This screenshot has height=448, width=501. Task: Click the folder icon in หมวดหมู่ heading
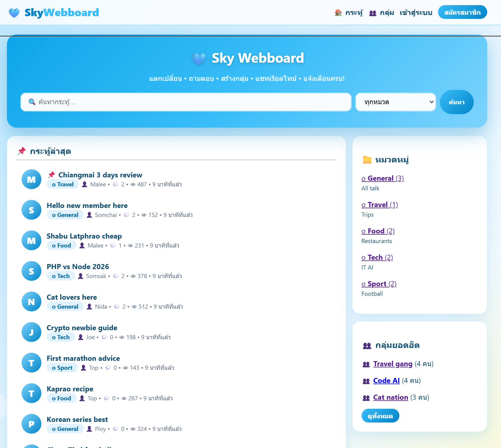[x=367, y=160]
